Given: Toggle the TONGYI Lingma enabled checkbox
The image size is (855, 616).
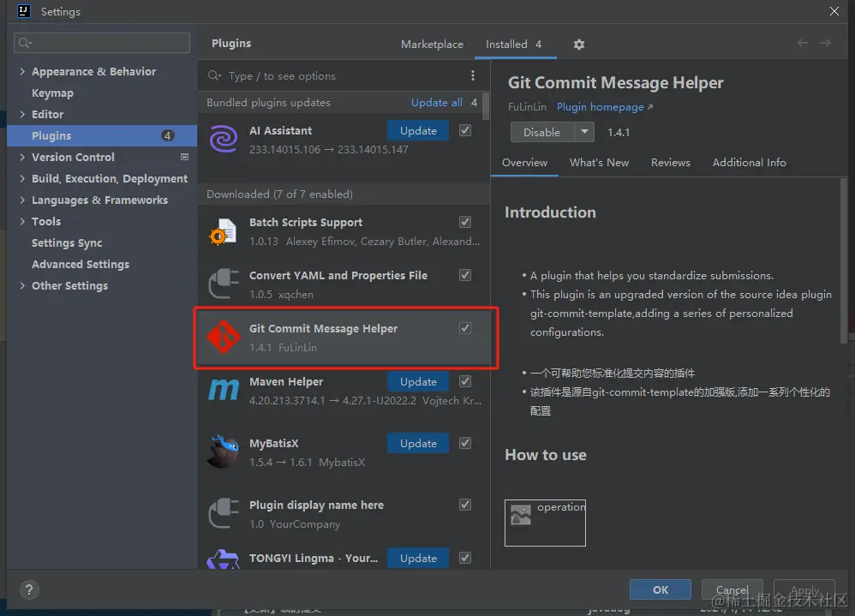Looking at the screenshot, I should click(465, 558).
